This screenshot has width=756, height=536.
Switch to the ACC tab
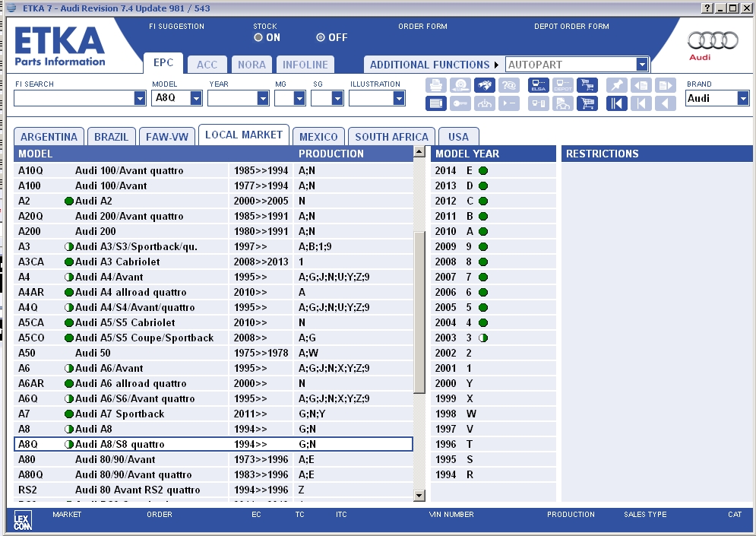[207, 65]
